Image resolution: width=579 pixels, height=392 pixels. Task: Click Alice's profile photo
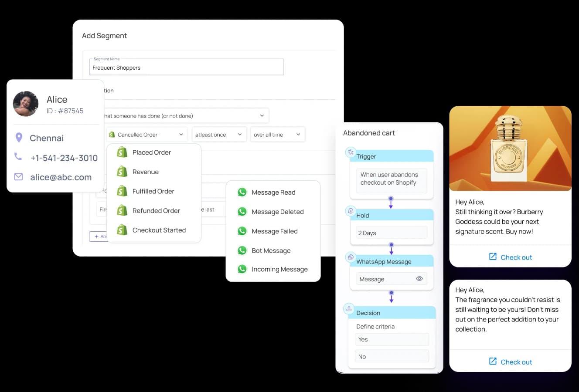pos(26,104)
